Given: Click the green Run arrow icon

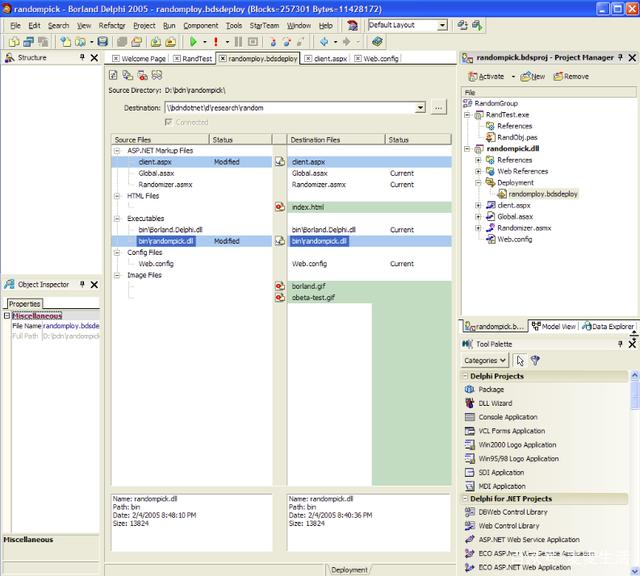Looking at the screenshot, I should click(193, 42).
